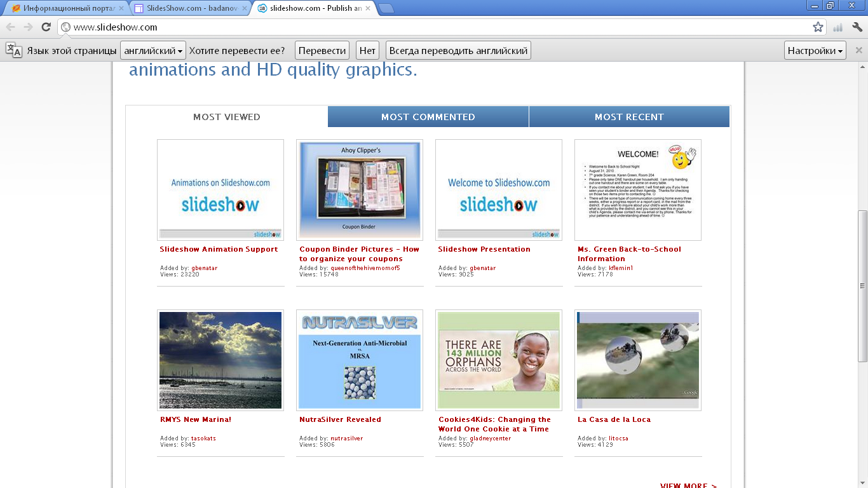Screen dimensions: 868x488
Task: Click the browser forward arrow
Action: pyautogui.click(x=29, y=27)
